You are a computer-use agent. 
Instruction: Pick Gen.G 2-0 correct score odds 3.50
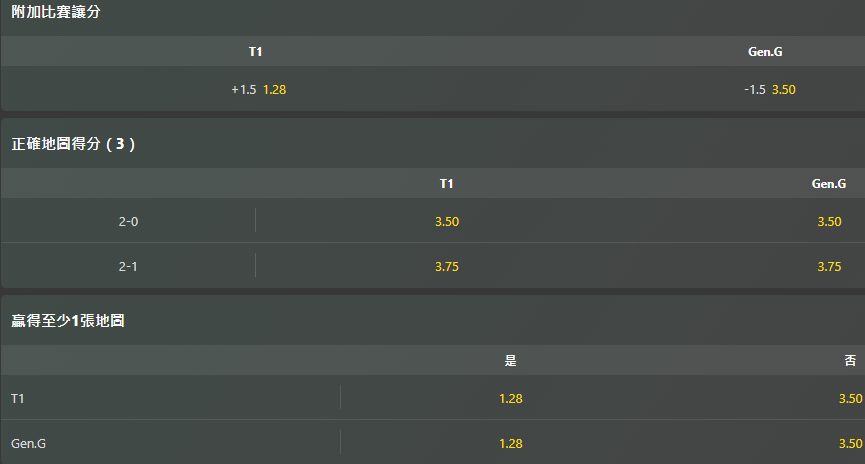829,221
